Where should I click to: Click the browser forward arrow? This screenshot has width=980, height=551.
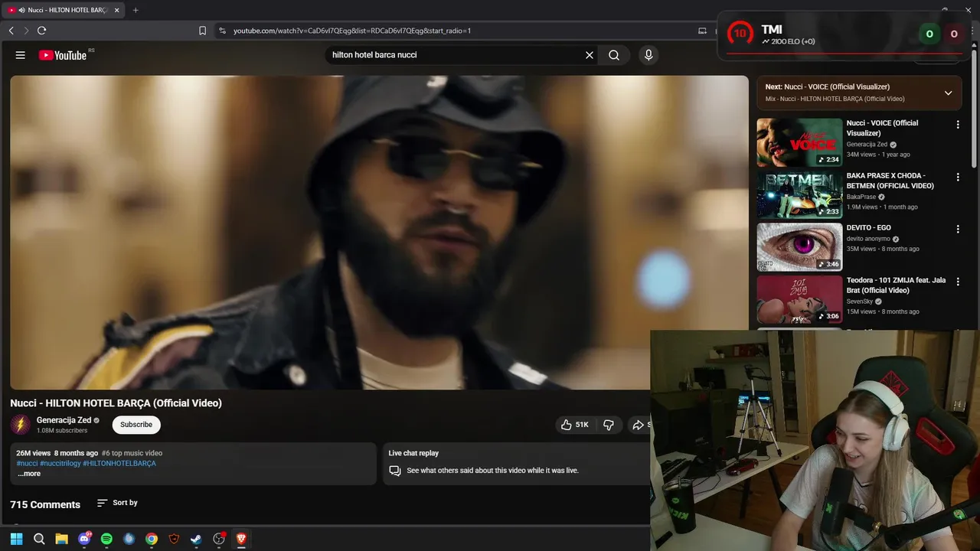point(26,31)
